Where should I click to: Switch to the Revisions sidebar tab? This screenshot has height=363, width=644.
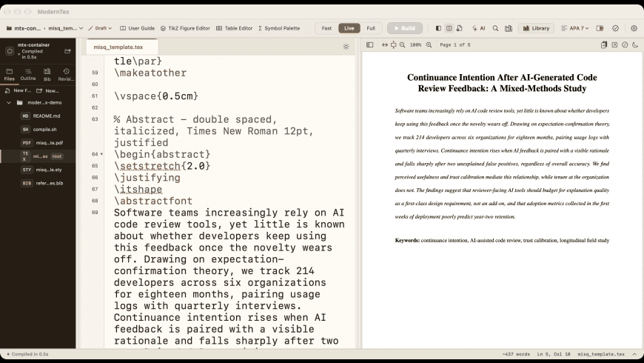point(66,74)
